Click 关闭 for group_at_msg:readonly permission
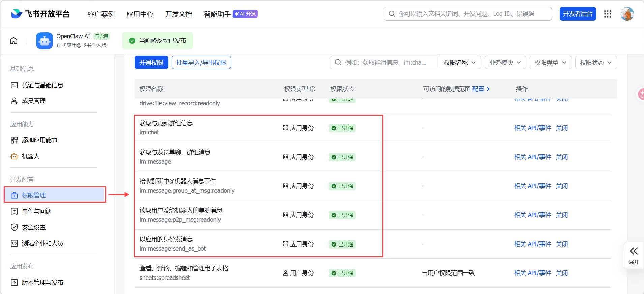 coord(562,186)
